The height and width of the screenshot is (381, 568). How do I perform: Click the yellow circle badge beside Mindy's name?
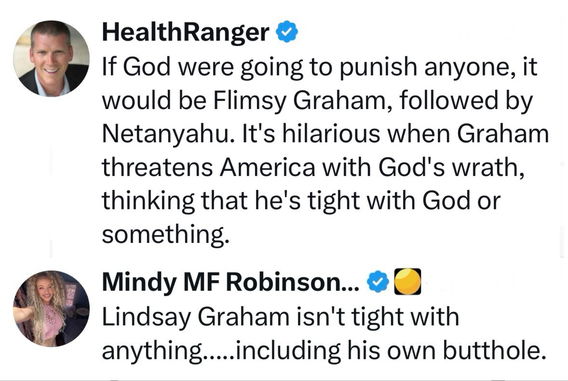coord(407,281)
